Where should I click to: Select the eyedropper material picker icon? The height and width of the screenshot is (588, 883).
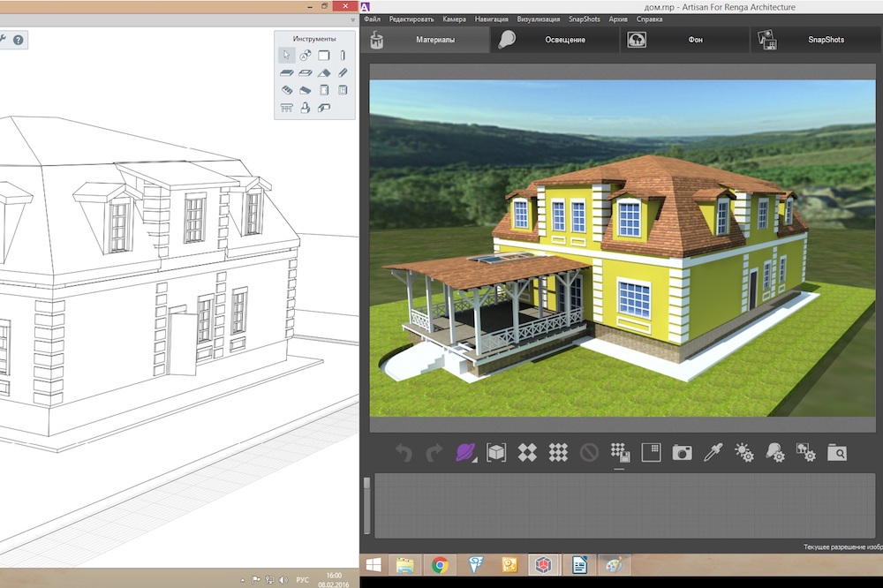pos(713,453)
